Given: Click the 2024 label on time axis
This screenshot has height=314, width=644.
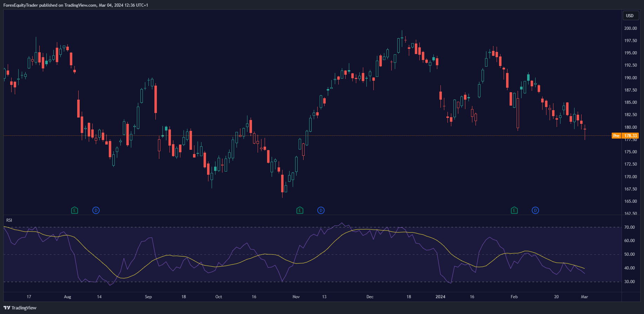Looking at the screenshot, I should [440, 297].
